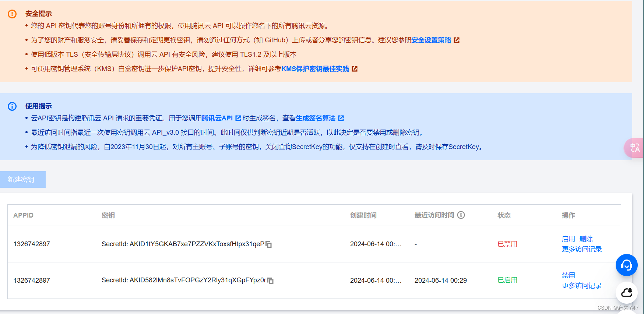Click external-link icon beside 安全设置策略
644x314 pixels.
[457, 40]
